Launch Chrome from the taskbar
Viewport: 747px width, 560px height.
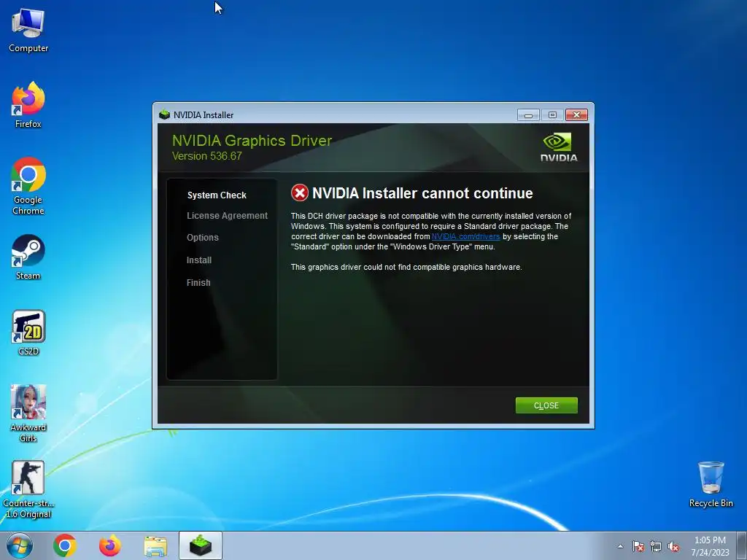click(65, 545)
